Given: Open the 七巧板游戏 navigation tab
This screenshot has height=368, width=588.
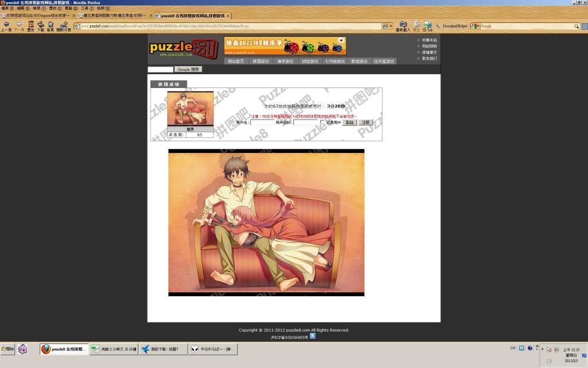Looking at the screenshot, I should [335, 61].
